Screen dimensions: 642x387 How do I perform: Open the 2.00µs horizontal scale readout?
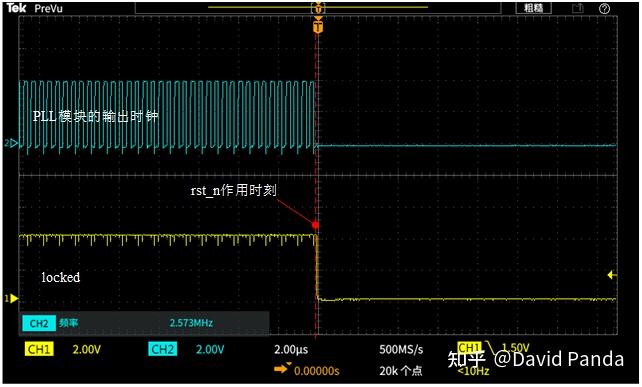coord(291,349)
